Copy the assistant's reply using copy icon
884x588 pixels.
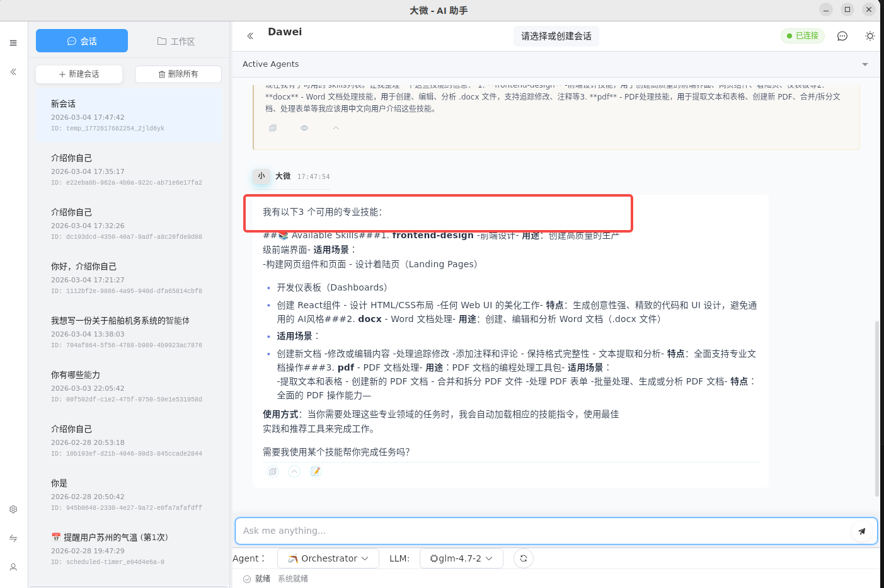coord(273,471)
